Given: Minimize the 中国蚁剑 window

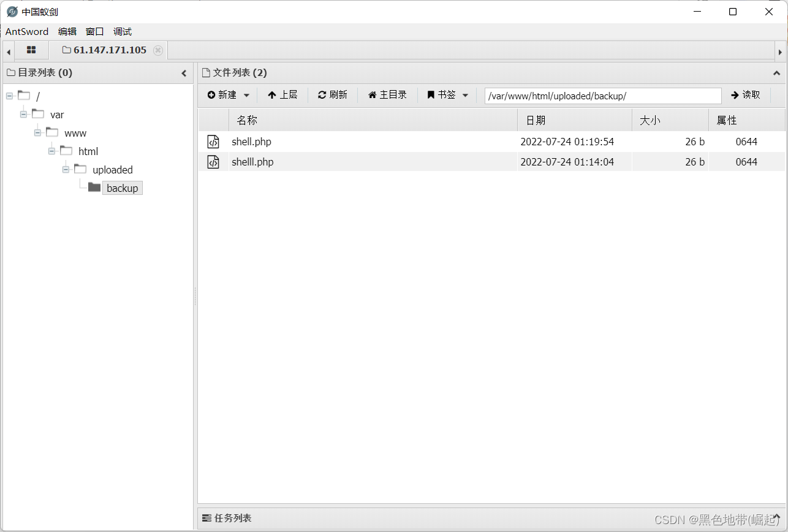Looking at the screenshot, I should [x=697, y=12].
